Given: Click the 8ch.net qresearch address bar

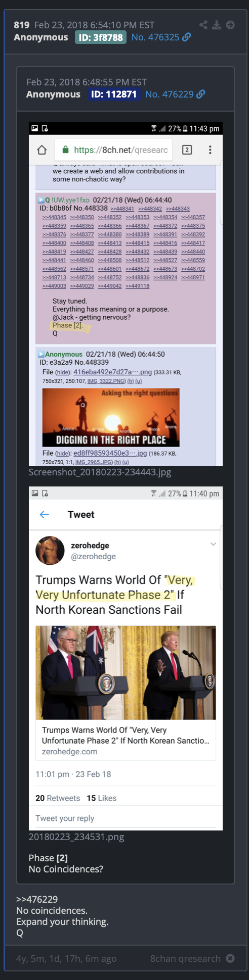Looking at the screenshot, I should tap(114, 150).
